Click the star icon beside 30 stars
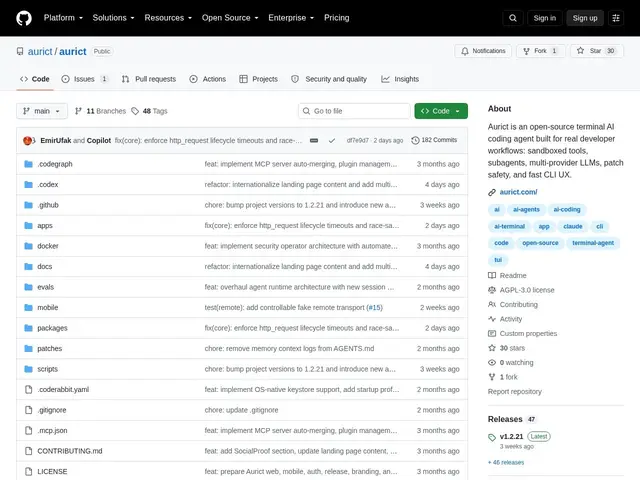The width and height of the screenshot is (640, 480). pos(492,348)
